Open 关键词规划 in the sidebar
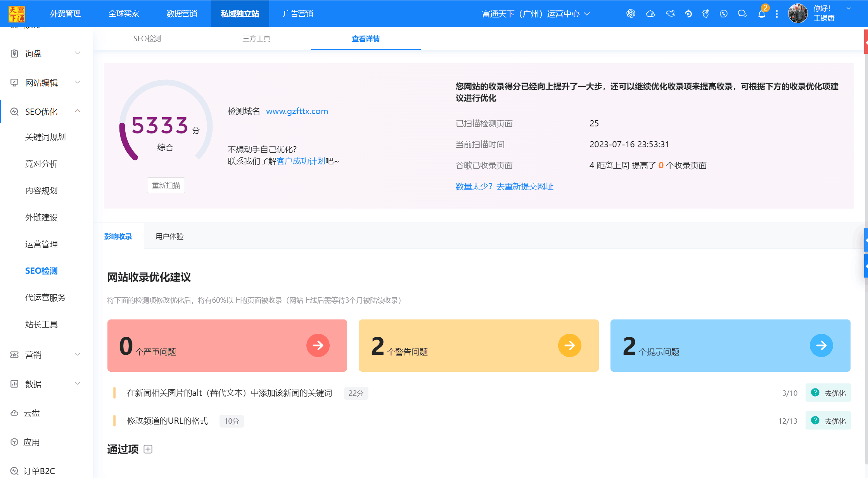Image resolution: width=868 pixels, height=478 pixels. tap(45, 137)
